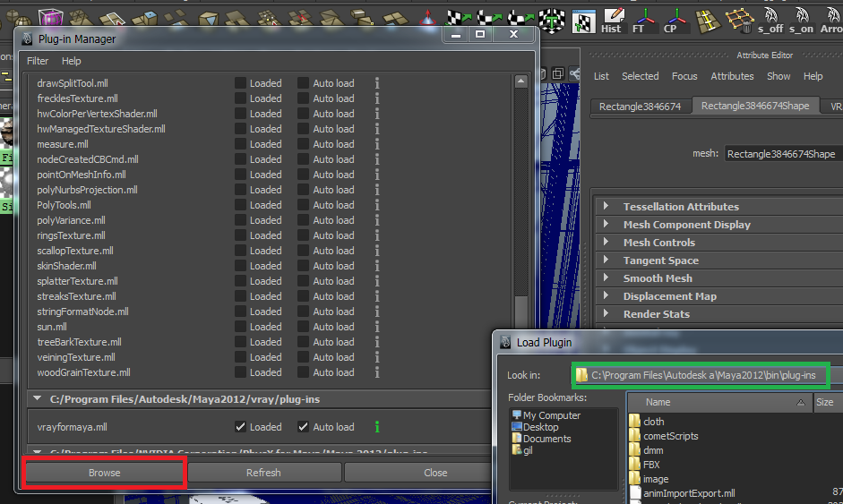Show info for drawSplitTool.mll plugin
843x504 pixels.
click(377, 83)
